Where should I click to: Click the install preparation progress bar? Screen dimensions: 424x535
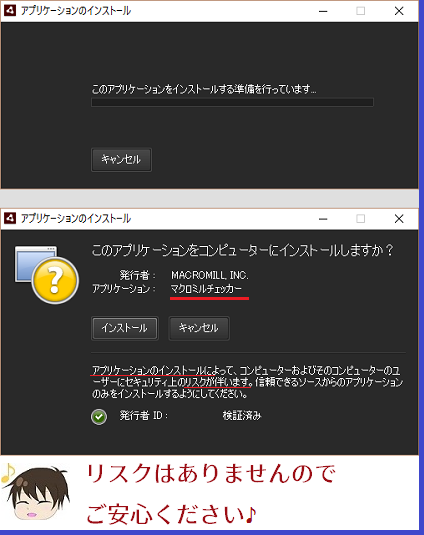232,102
